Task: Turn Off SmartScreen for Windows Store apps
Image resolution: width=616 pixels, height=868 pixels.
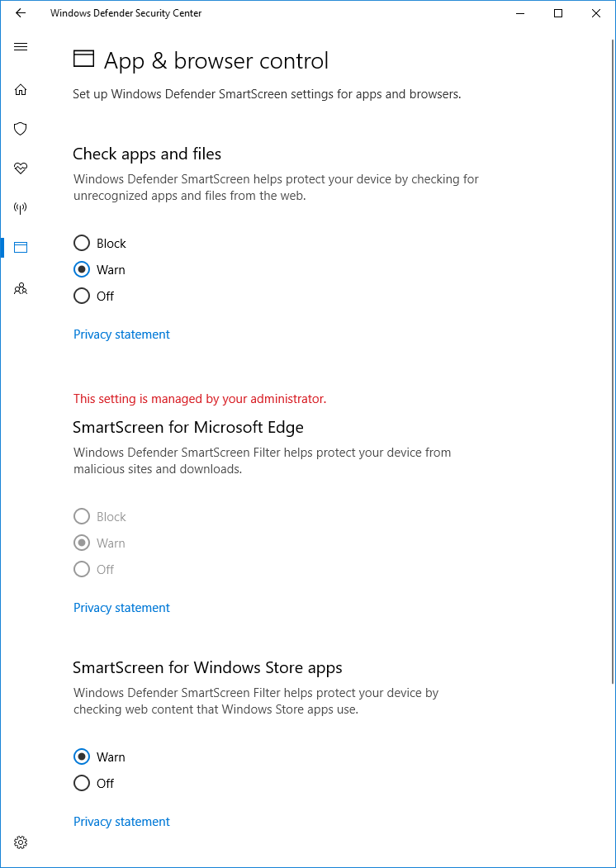Action: click(x=82, y=784)
